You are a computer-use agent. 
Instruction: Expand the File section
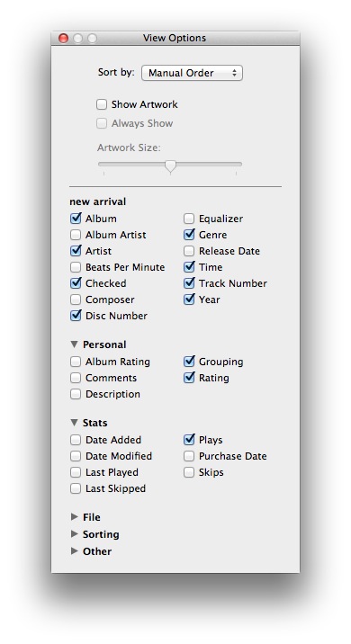click(x=75, y=517)
